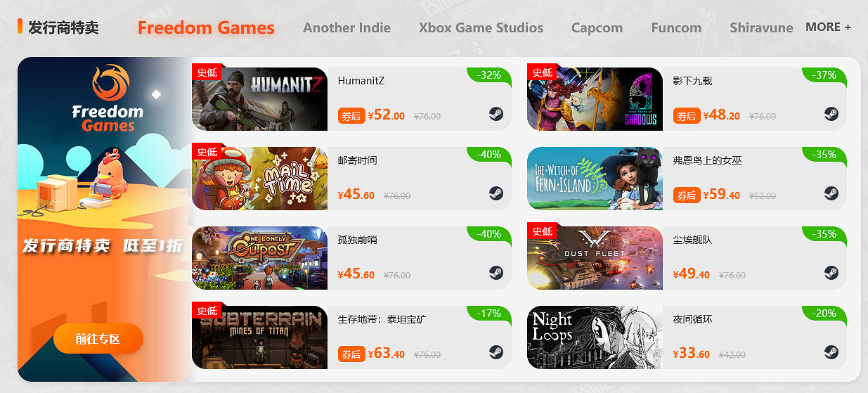The height and width of the screenshot is (393, 868).
Task: Click the Steam icon on 邮寄时间 card
Action: tap(496, 193)
